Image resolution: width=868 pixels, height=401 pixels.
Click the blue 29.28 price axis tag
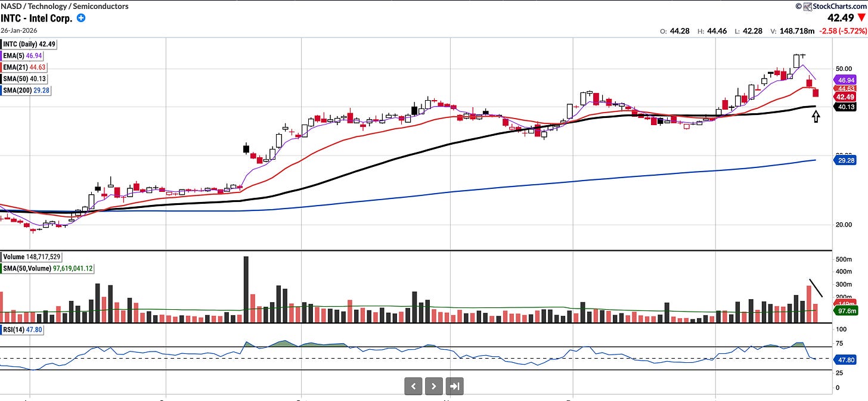(x=845, y=160)
